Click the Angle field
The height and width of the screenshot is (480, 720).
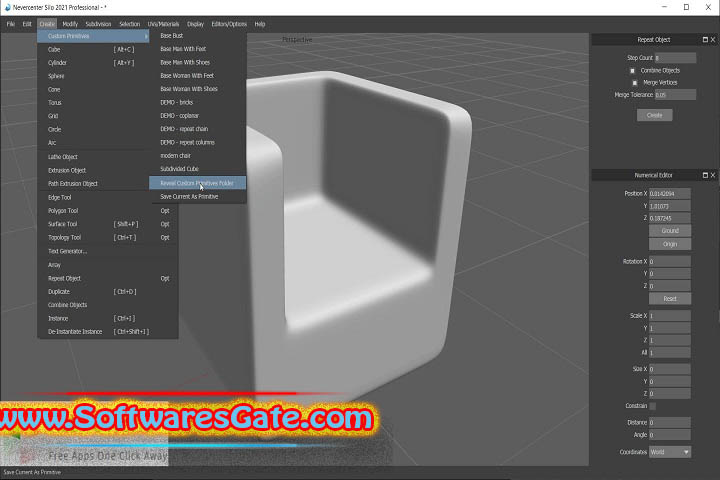point(669,435)
